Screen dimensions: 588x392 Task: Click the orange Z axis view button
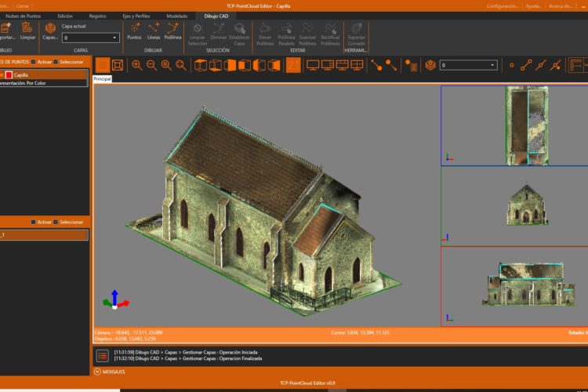point(292,65)
